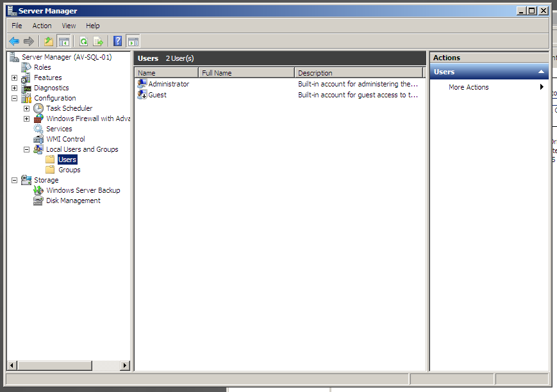Click the Groups folder icon

50,170
